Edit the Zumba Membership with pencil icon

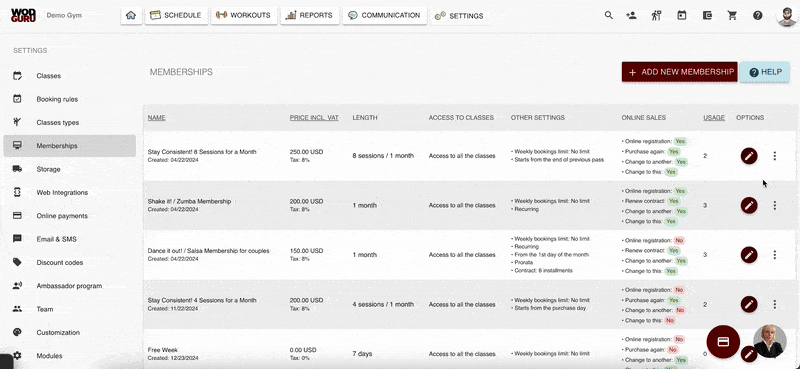pyautogui.click(x=749, y=206)
